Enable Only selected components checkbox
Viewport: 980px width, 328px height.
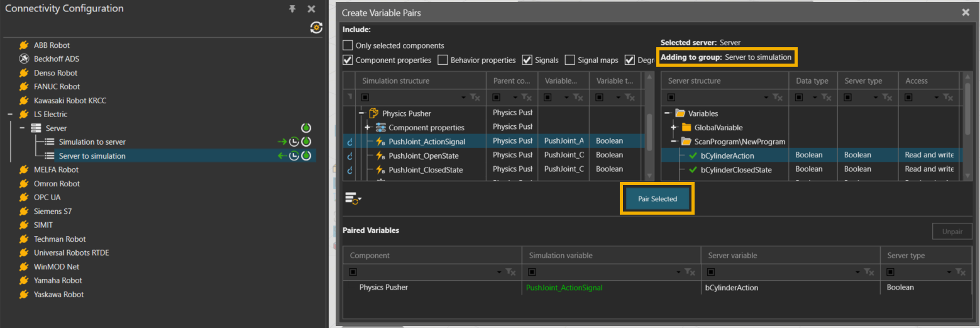(348, 45)
